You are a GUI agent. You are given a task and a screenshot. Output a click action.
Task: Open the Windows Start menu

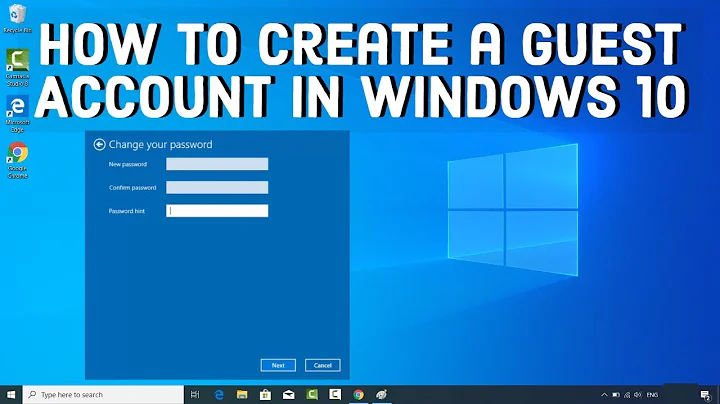tap(11, 395)
